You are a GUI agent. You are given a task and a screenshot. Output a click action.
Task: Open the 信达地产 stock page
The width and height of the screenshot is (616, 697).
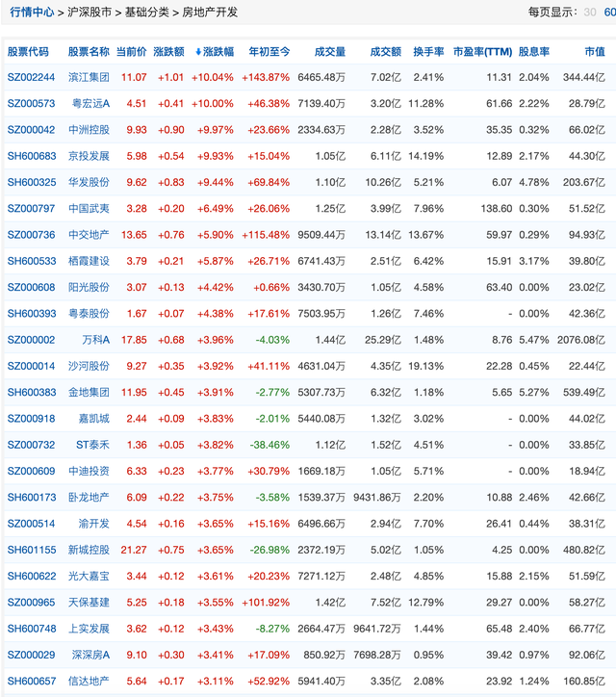tap(89, 681)
